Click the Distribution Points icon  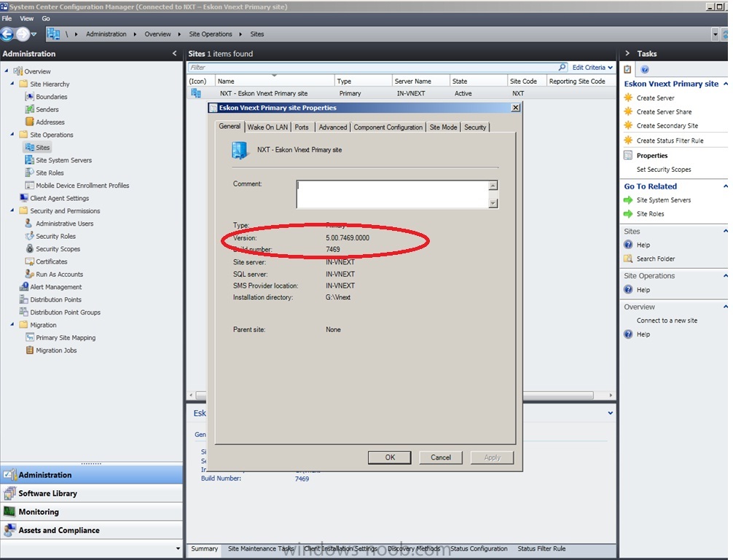(24, 299)
